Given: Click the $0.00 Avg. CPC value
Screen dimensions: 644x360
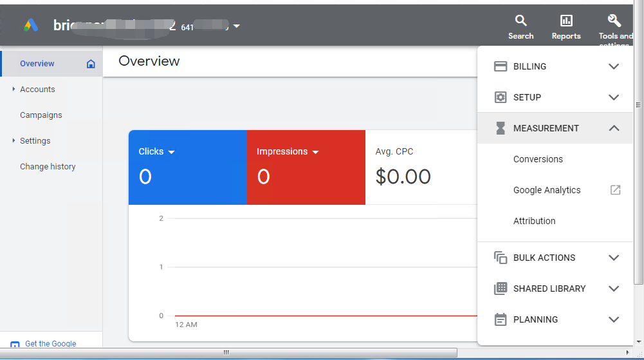Looking at the screenshot, I should (403, 176).
